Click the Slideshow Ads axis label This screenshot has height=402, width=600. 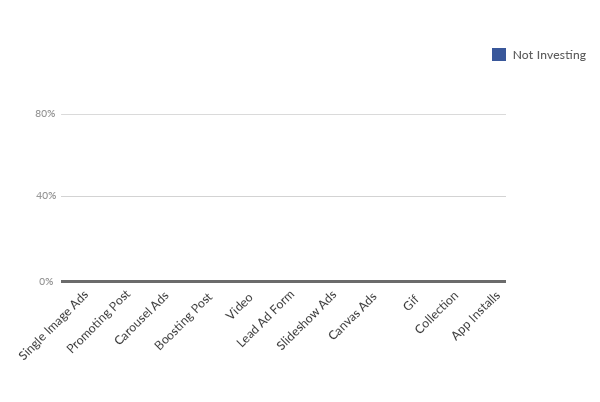(x=306, y=320)
